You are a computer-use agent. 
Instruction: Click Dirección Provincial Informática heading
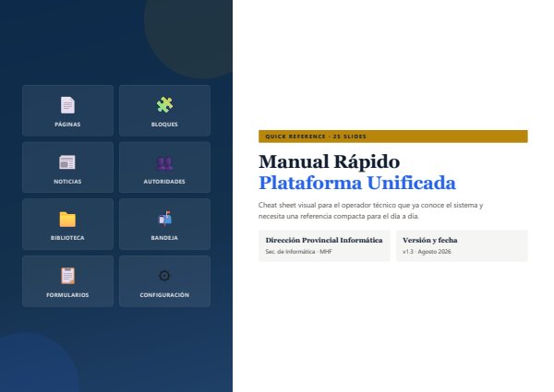(324, 240)
